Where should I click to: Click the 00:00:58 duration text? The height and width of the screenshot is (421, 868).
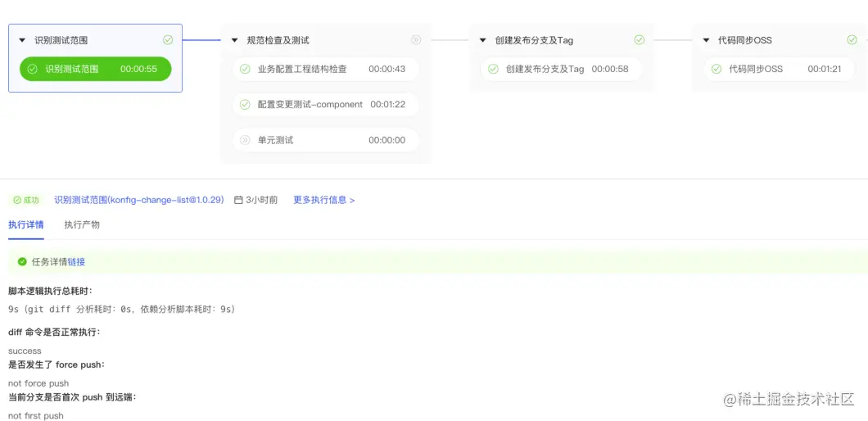pyautogui.click(x=610, y=70)
